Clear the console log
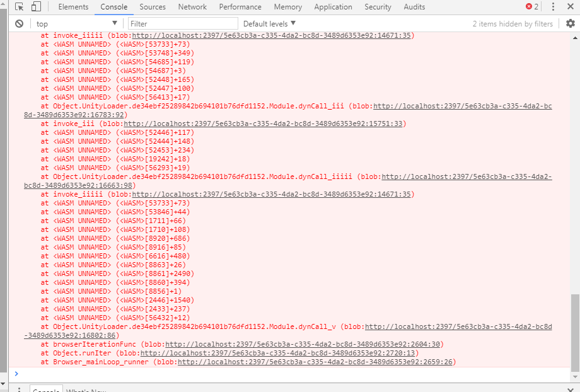Viewport: 580px width, 392px height. click(x=20, y=23)
